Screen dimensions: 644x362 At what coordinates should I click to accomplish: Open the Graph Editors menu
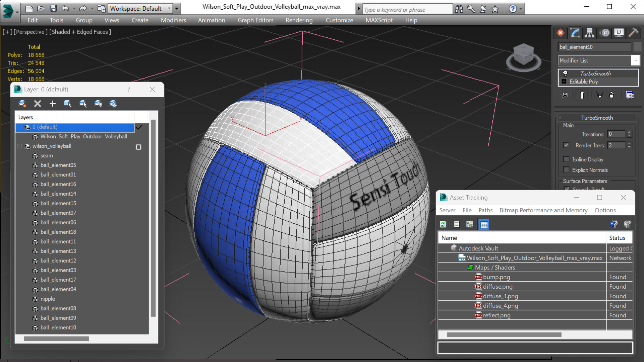pyautogui.click(x=255, y=20)
